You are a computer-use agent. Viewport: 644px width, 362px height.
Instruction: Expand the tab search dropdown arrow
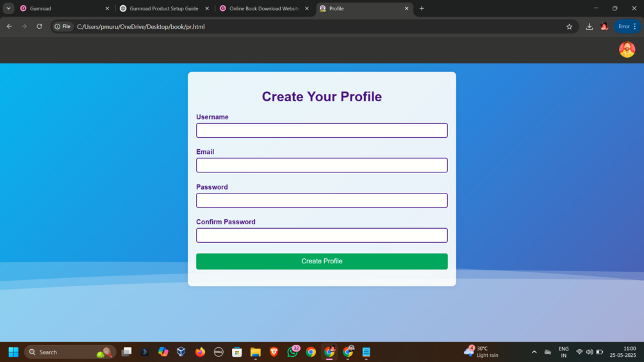click(x=8, y=8)
